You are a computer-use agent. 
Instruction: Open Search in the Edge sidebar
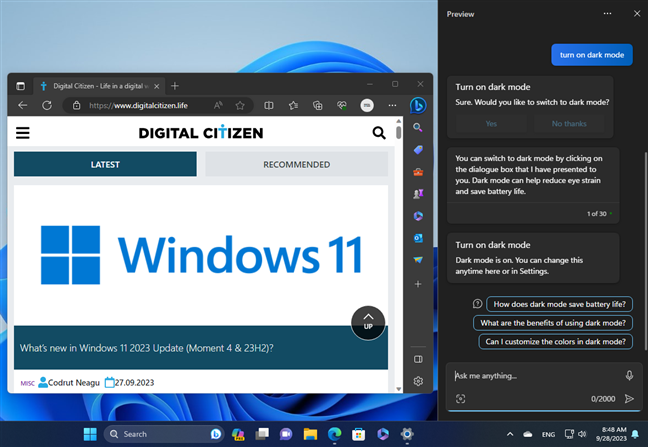pyautogui.click(x=418, y=127)
